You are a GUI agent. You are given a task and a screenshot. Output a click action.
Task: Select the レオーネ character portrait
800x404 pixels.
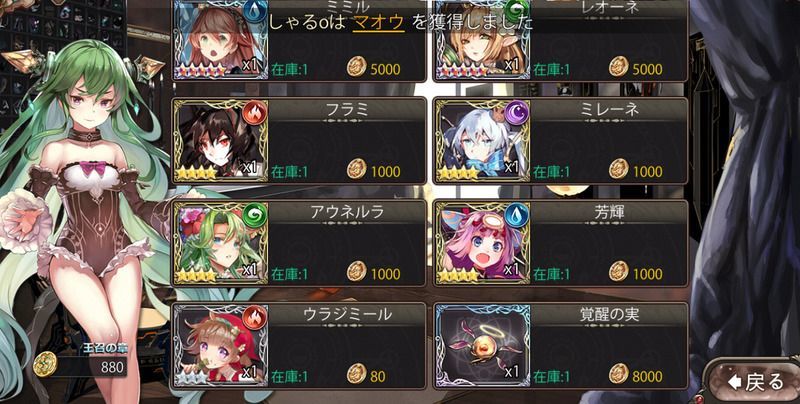(482, 39)
